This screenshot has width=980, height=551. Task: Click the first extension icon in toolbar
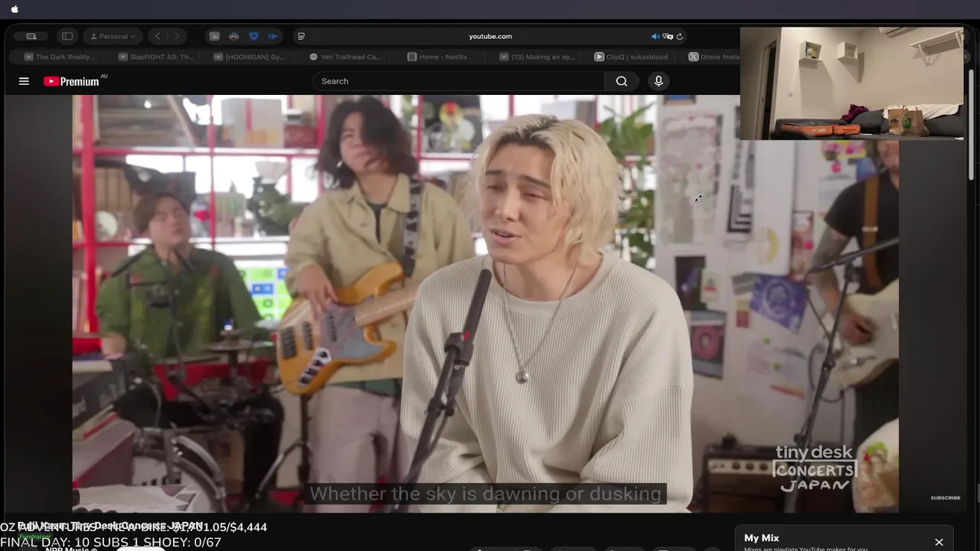(x=214, y=36)
